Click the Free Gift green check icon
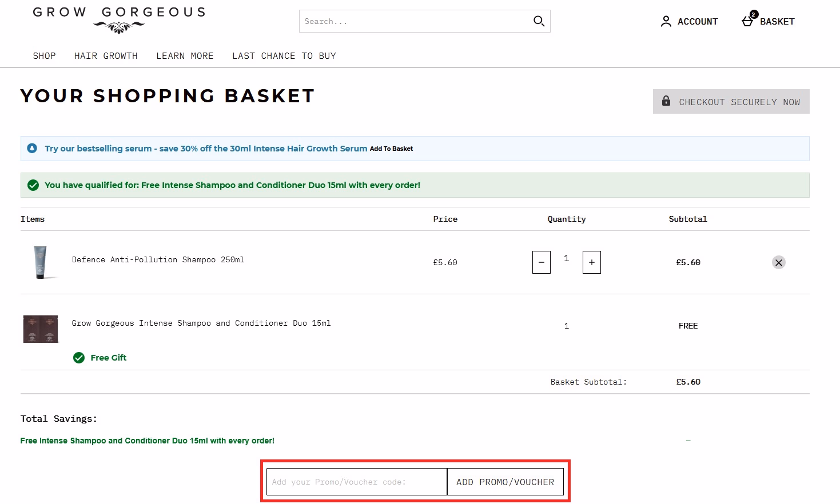This screenshot has width=840, height=504. (x=79, y=358)
